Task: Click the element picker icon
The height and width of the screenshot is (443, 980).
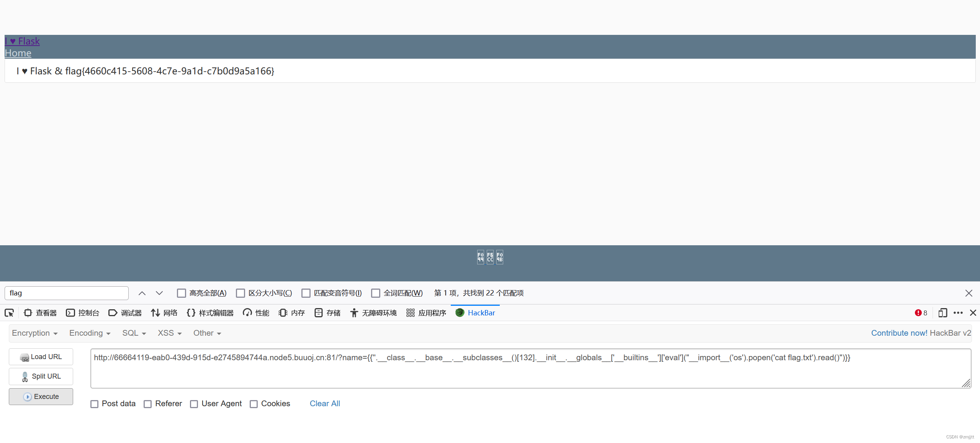Action: click(x=9, y=313)
